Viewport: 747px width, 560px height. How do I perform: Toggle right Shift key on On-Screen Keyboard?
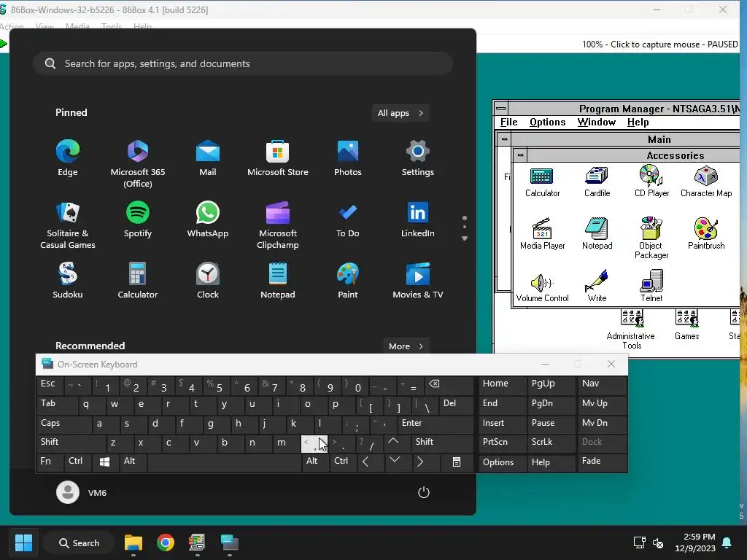click(x=441, y=443)
